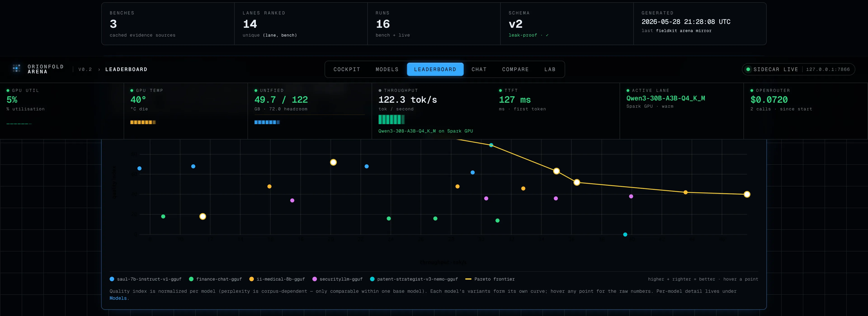Toggle ii-medical-8b-gguf legend entry
This screenshot has height=316, width=868.
(277, 279)
